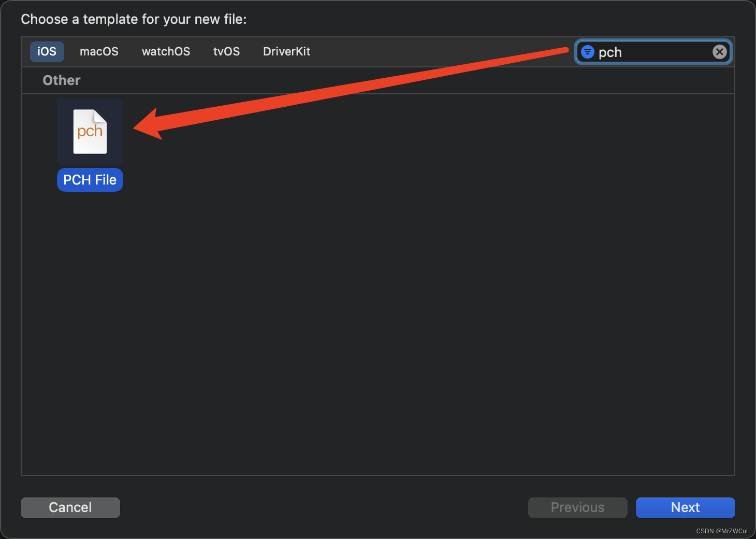
Task: Click the Cancel button
Action: [70, 507]
